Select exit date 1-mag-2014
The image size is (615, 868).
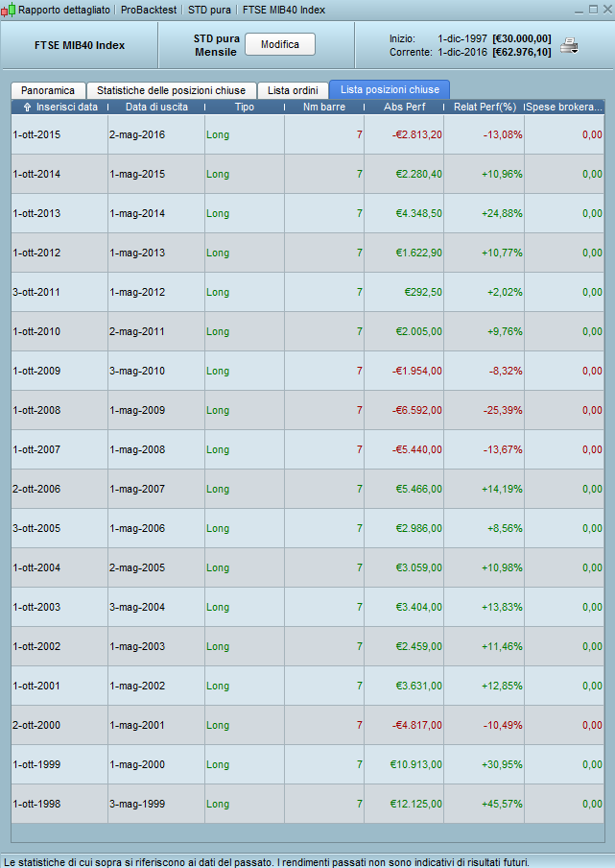[137, 213]
